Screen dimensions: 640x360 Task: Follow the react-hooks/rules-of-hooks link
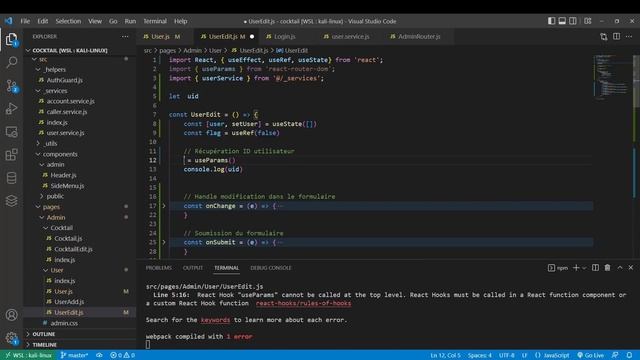pos(303,303)
